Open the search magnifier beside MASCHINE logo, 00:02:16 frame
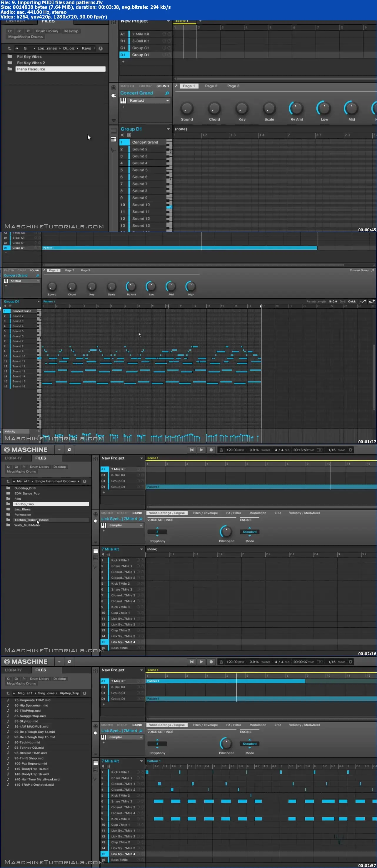 pyautogui.click(x=69, y=449)
